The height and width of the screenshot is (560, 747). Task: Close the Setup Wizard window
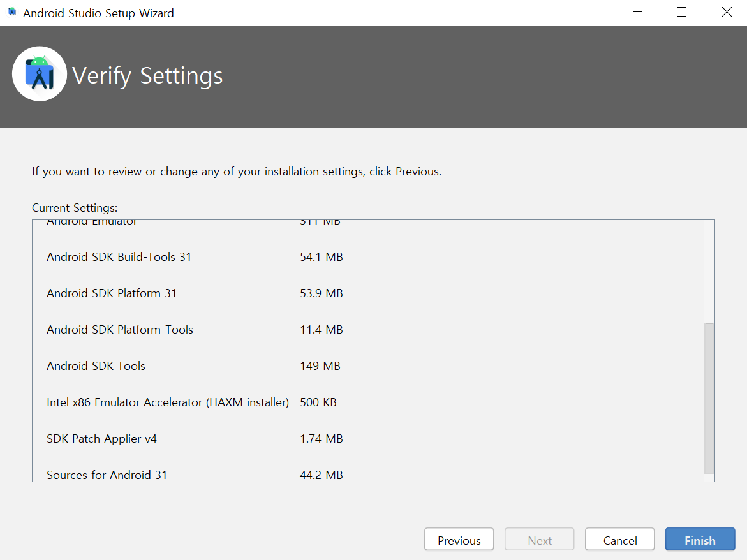(x=727, y=12)
